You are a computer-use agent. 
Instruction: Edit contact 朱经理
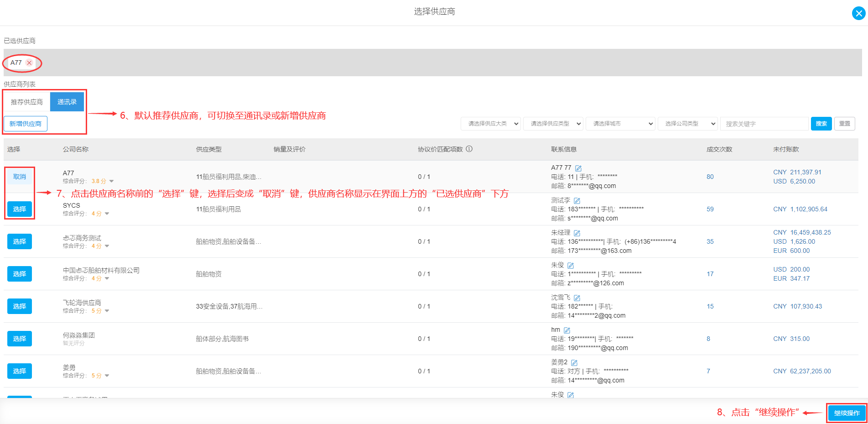tap(577, 233)
